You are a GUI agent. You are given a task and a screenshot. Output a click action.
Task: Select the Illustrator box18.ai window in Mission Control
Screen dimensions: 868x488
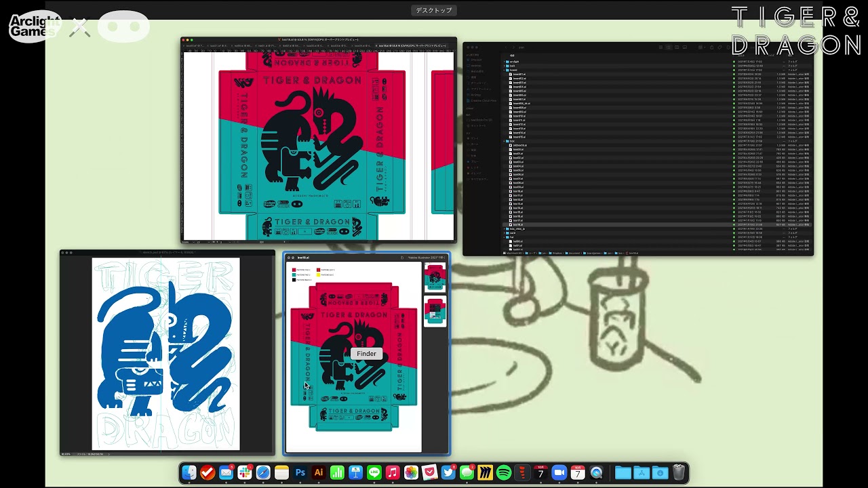click(x=319, y=140)
